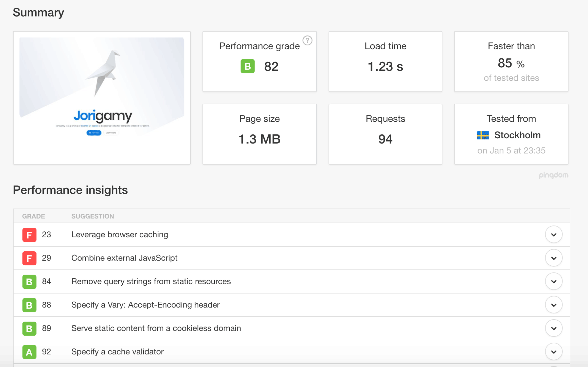The width and height of the screenshot is (588, 367).
Task: Expand the Vary: Accept-Encoding header row
Action: pyautogui.click(x=554, y=305)
